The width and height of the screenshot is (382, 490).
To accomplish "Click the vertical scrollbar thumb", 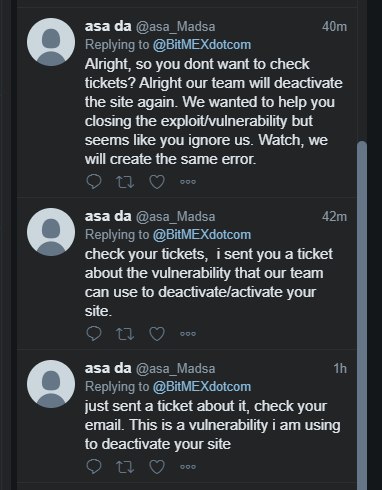I will coord(362,315).
